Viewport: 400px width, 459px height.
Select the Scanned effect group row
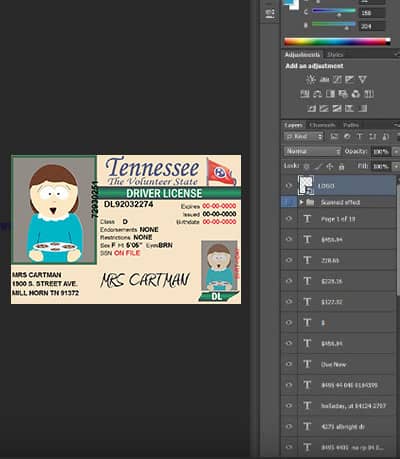[x=339, y=202]
